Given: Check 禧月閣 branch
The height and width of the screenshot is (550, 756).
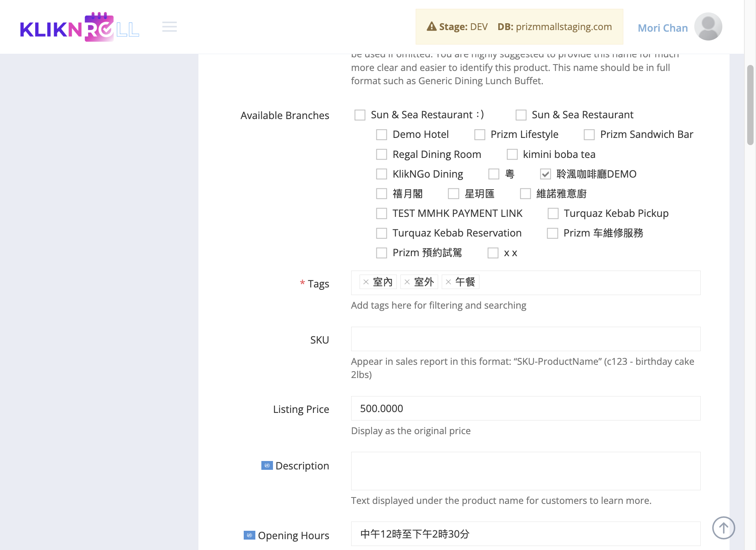Looking at the screenshot, I should 382,194.
